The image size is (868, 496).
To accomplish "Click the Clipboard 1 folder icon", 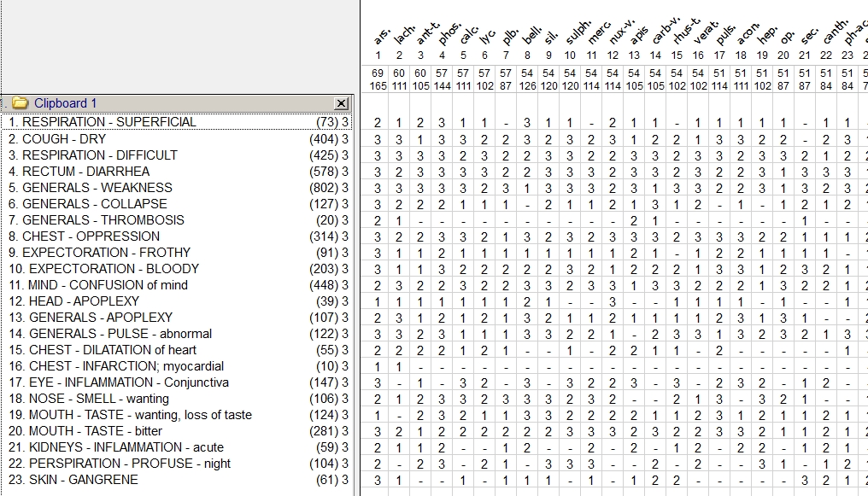I will [20, 102].
